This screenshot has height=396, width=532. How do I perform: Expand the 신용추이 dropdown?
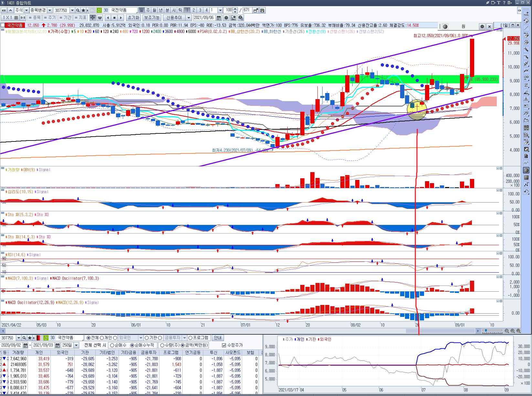point(188,18)
